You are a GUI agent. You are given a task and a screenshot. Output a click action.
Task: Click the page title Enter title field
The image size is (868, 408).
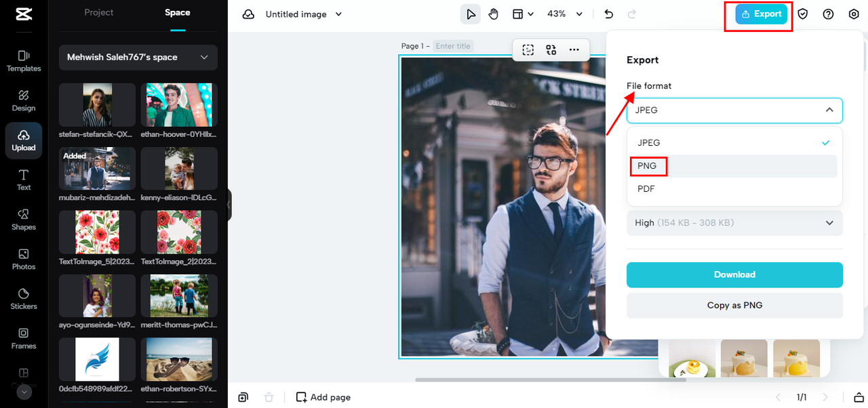[x=453, y=46]
